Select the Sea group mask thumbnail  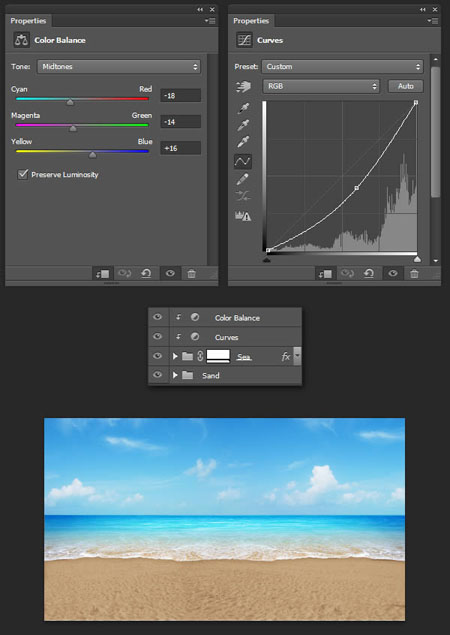[x=218, y=356]
